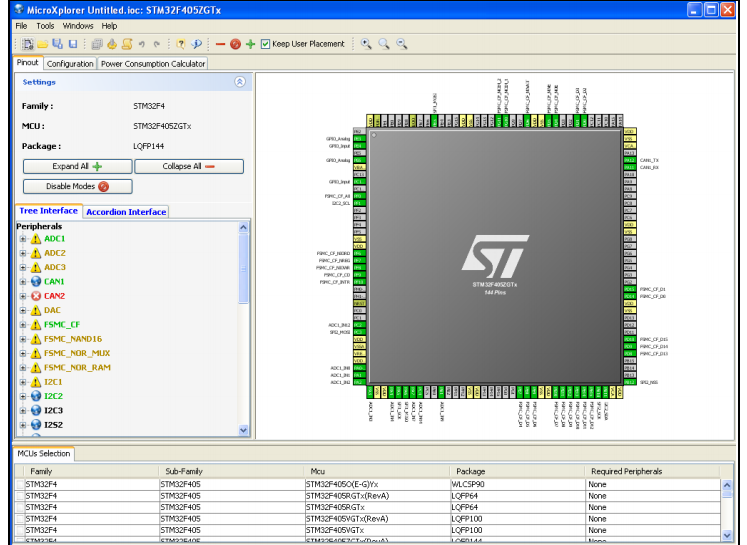The width and height of the screenshot is (747, 545).
Task: Expand the CAN1 tree node
Action: (23, 282)
